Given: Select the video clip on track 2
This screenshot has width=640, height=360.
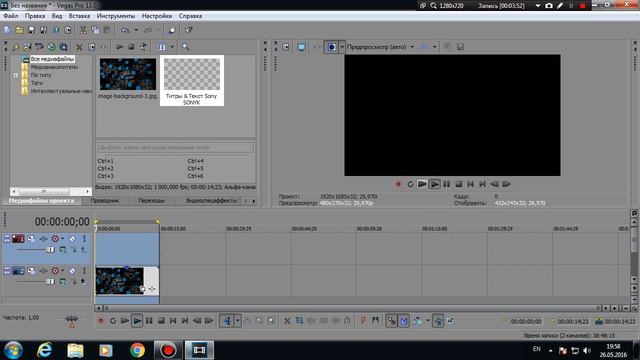Looking at the screenshot, I should click(127, 281).
